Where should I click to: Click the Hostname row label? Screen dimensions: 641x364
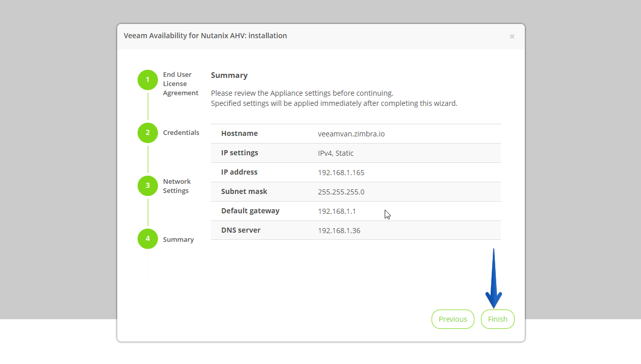point(239,133)
